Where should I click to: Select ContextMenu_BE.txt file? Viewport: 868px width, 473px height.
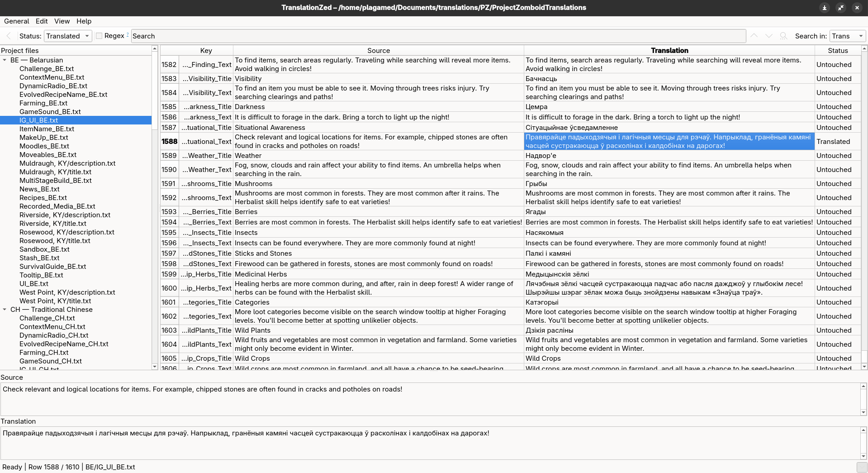click(x=52, y=77)
